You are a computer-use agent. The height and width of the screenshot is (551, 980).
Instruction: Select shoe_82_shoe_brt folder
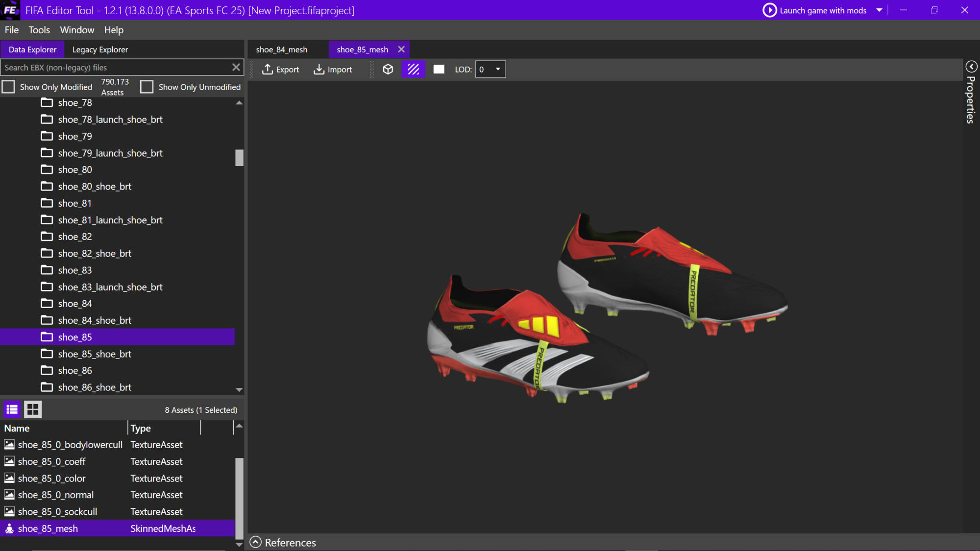(x=95, y=253)
